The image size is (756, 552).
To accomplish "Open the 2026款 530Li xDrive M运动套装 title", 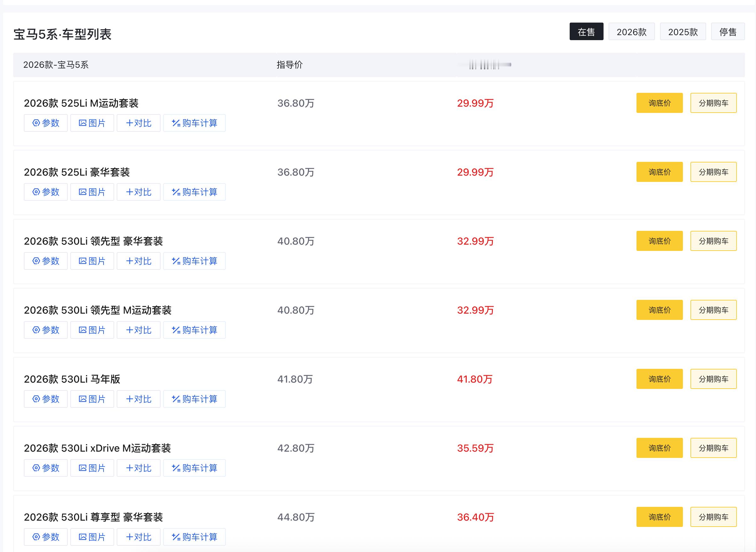I will 97,448.
